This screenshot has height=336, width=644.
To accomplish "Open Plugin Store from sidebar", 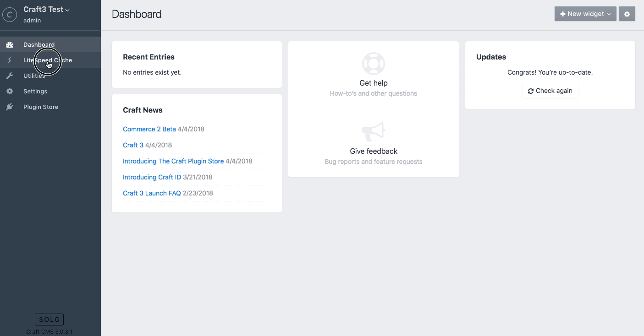I will click(50, 107).
